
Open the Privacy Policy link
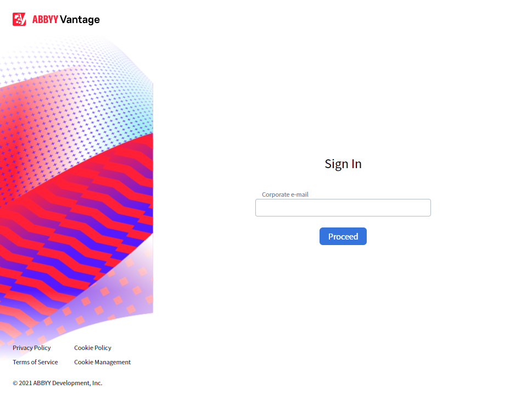pos(31,348)
